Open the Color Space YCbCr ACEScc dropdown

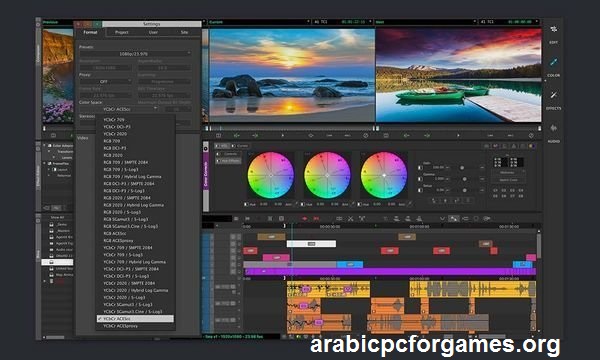coord(119,109)
